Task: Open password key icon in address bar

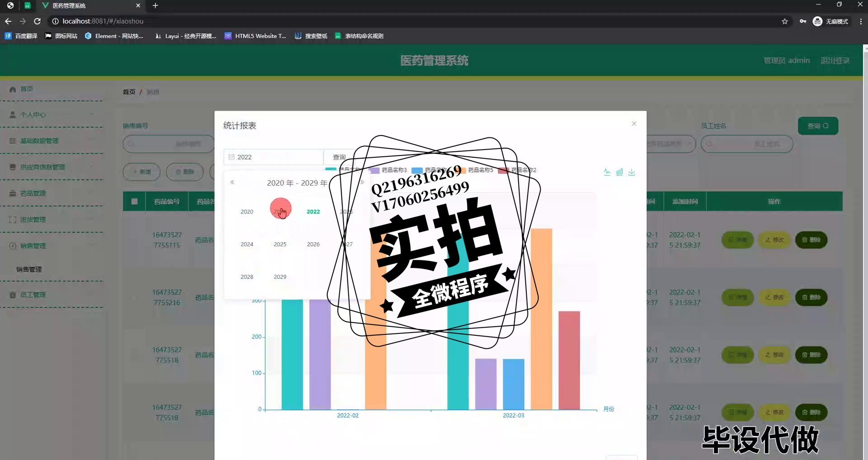Action: coord(803,21)
